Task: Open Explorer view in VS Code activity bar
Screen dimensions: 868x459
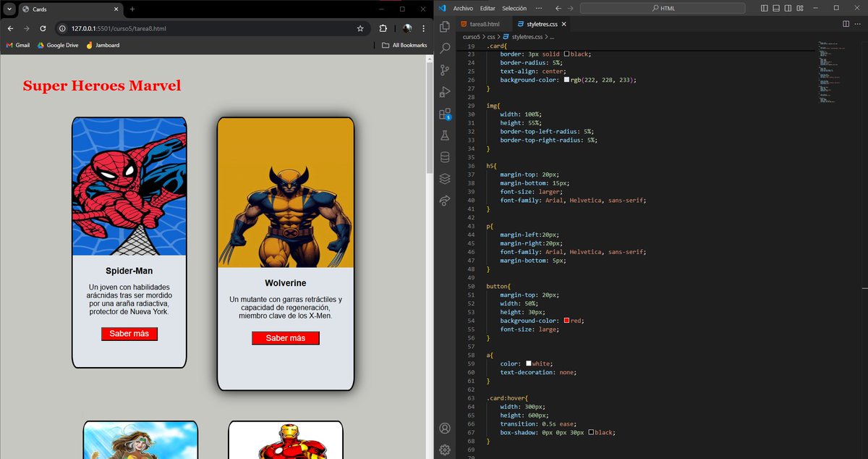Action: click(x=445, y=26)
